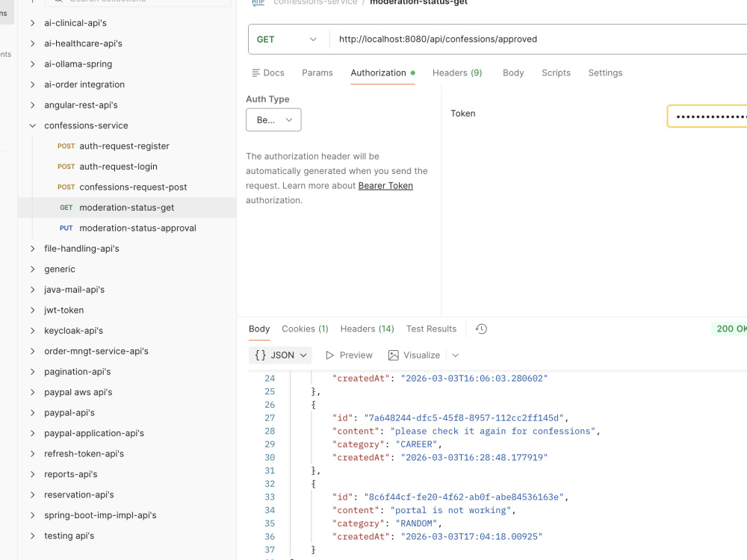Click paypal-application-api's collection name
Screen dimensions: 747x560
click(94, 433)
